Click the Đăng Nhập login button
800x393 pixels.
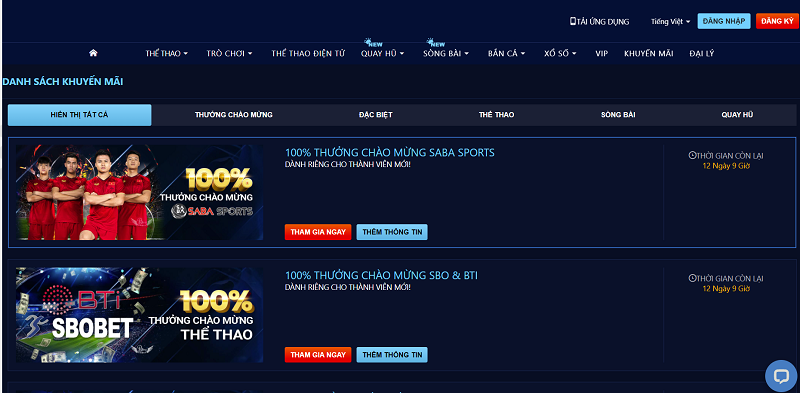724,21
